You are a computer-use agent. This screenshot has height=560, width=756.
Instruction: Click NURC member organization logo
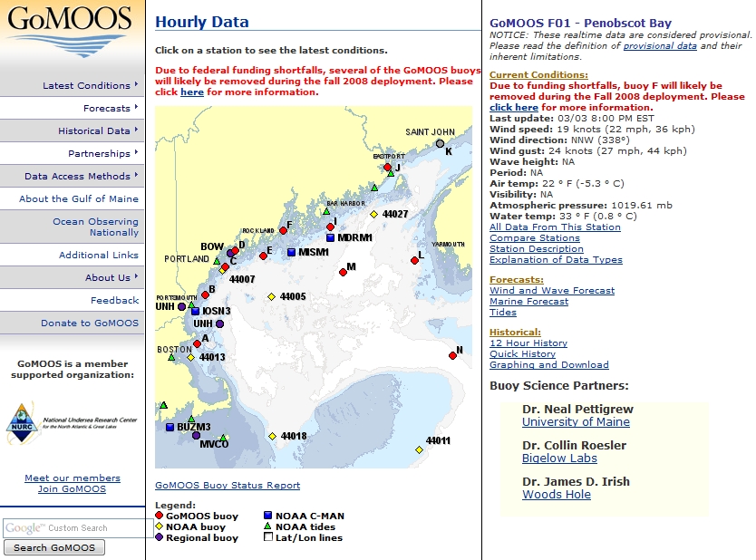(72, 423)
